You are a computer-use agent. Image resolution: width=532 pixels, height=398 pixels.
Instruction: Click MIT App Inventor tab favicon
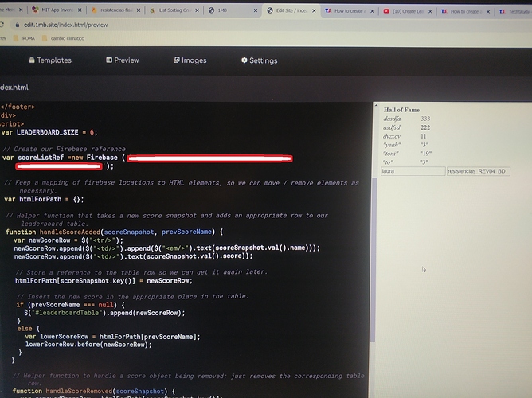tap(35, 10)
